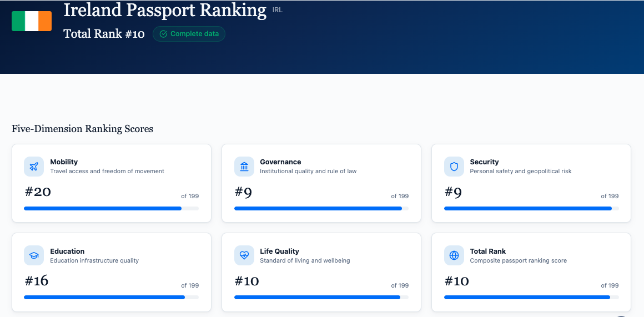
Task: Click the Mobility airplane icon
Action: point(34,167)
